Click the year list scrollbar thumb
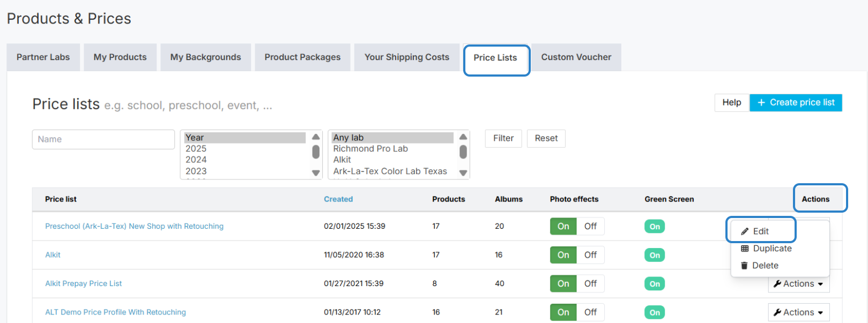Viewport: 868px width, 323px height. (x=316, y=152)
